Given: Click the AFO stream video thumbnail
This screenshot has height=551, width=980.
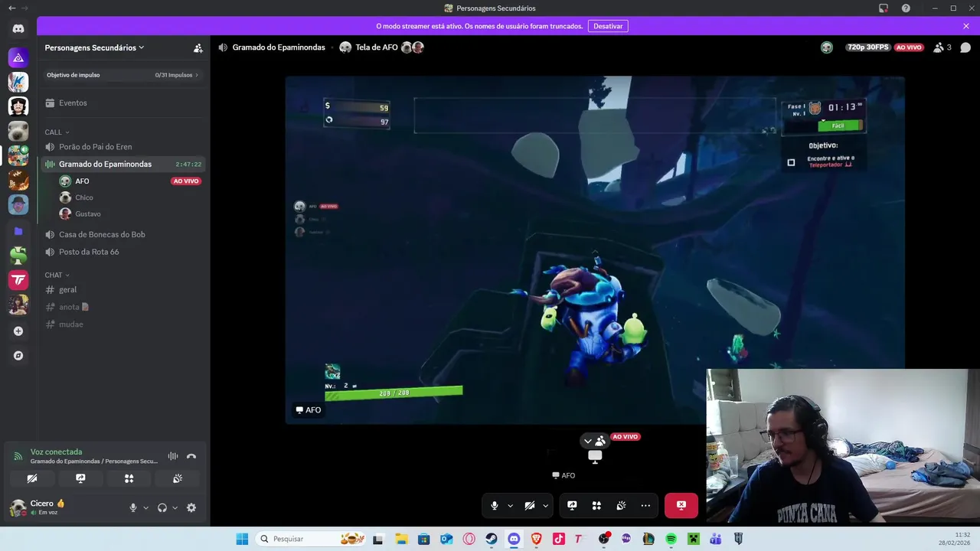Looking at the screenshot, I should click(595, 456).
